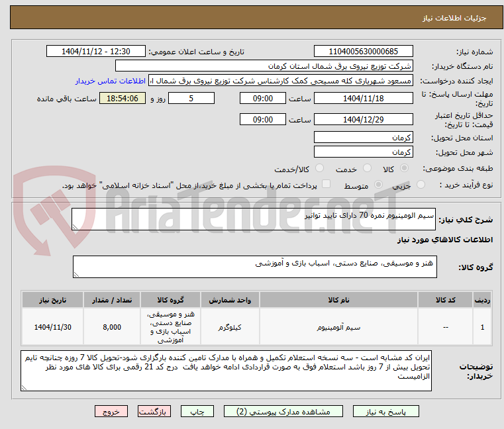Image resolution: width=504 pixels, height=429 pixels.
Task: Select the متوسط purchase type radio
Action: point(379,185)
